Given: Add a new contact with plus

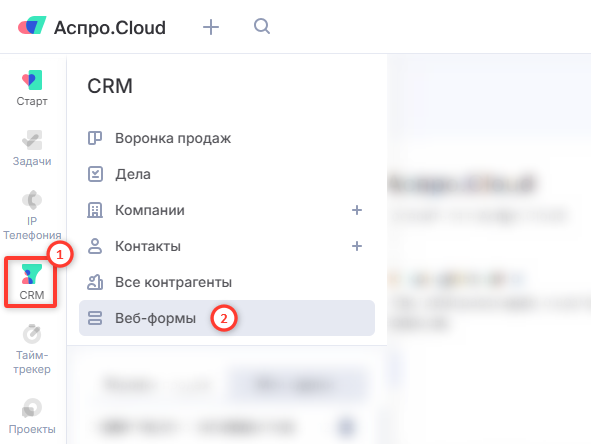Looking at the screenshot, I should click(x=357, y=246).
